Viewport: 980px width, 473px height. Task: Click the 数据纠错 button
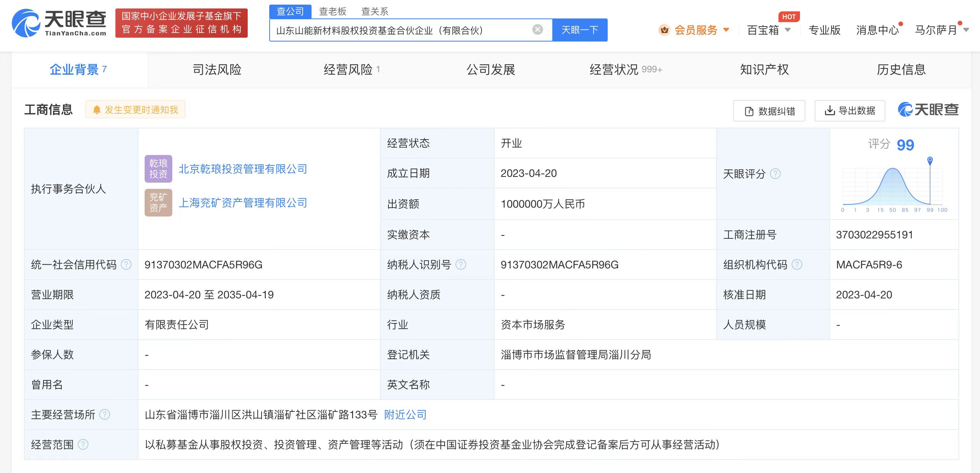click(769, 111)
